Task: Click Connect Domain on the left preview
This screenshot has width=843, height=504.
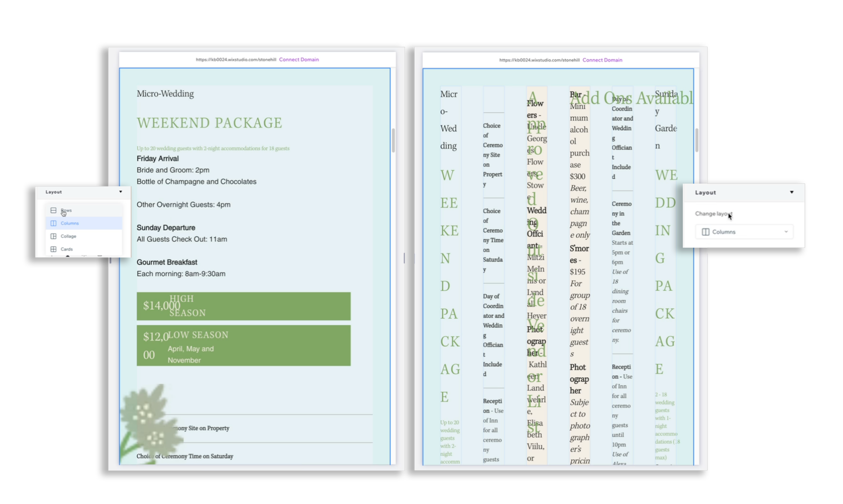Action: tap(299, 59)
